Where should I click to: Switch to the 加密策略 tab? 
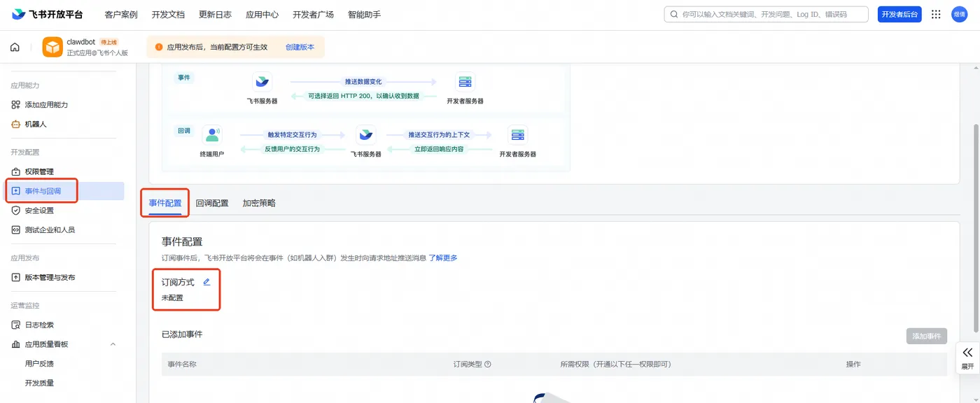(x=259, y=204)
